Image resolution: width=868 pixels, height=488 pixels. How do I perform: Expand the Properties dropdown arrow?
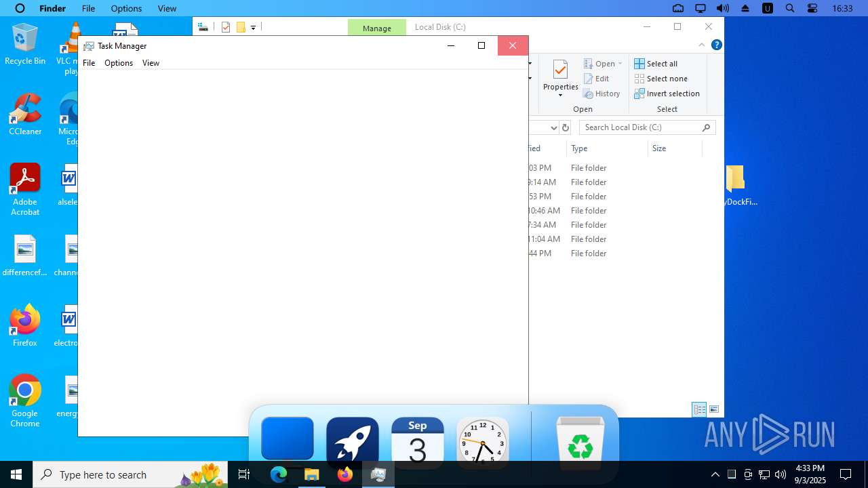coord(560,95)
